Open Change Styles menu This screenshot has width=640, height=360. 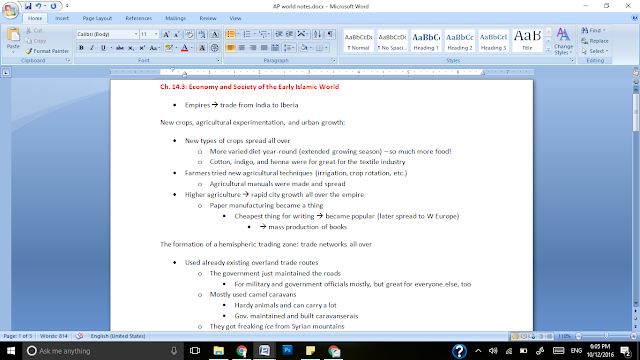pyautogui.click(x=563, y=41)
